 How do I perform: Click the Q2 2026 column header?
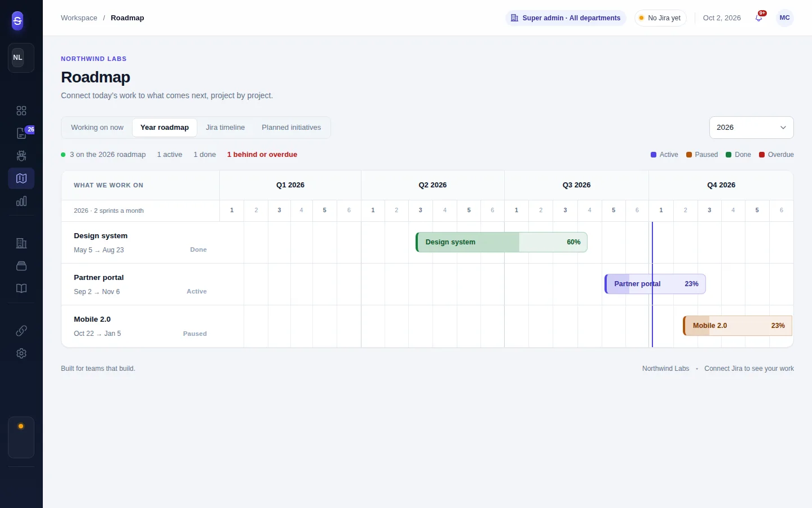coord(433,185)
